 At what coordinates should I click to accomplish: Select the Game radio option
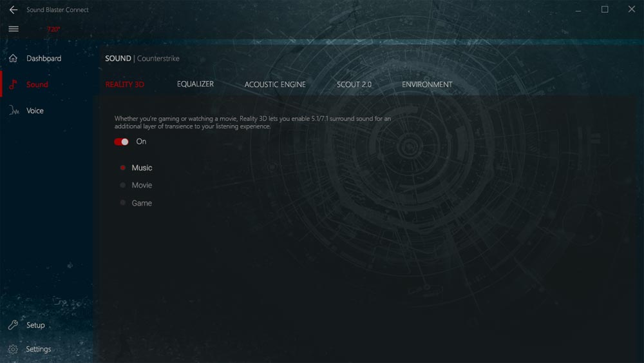point(123,203)
